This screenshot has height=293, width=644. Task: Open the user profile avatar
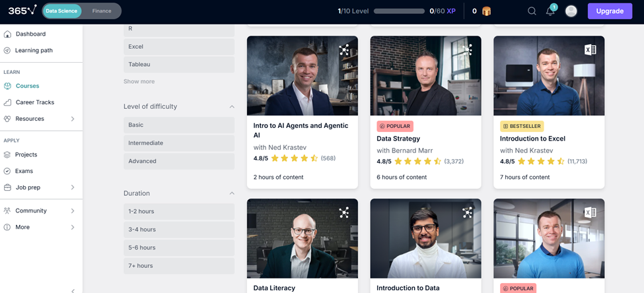[x=571, y=11]
